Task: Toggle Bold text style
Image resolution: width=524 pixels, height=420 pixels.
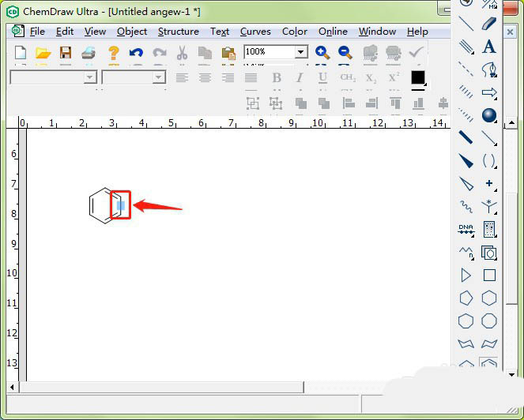Action: click(277, 78)
